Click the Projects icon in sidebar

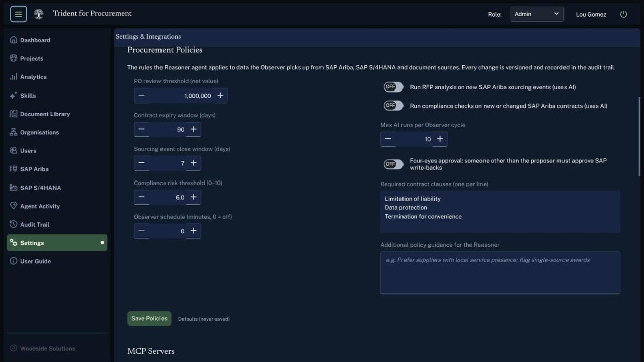coord(14,58)
